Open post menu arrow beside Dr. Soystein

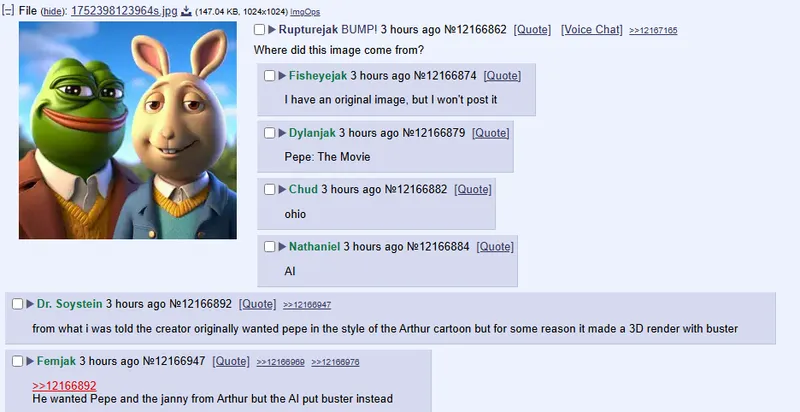[x=30, y=304]
